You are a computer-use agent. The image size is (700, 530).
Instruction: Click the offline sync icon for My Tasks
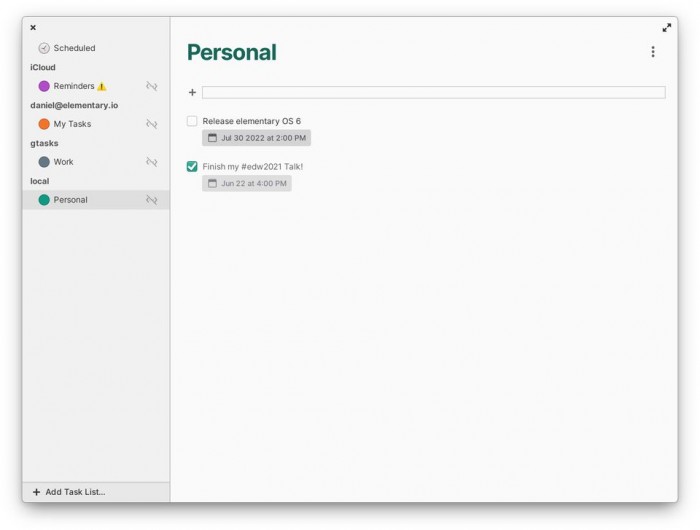point(152,124)
